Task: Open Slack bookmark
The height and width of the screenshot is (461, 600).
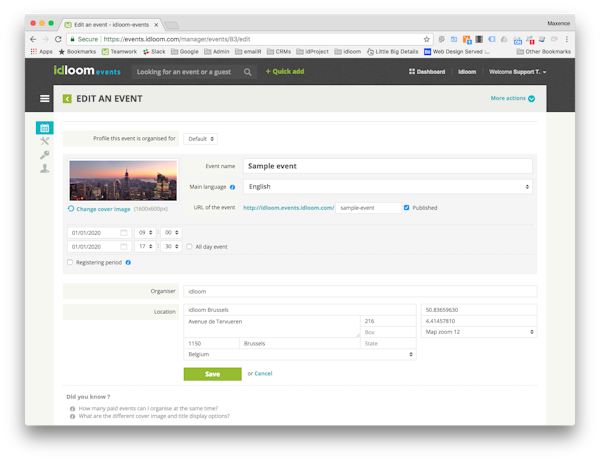Action: click(x=154, y=51)
